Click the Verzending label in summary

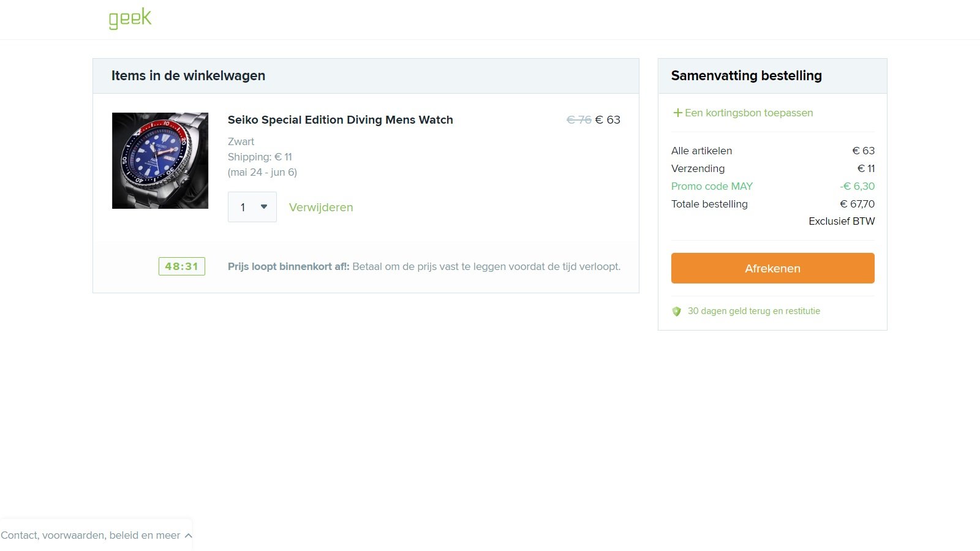(698, 168)
